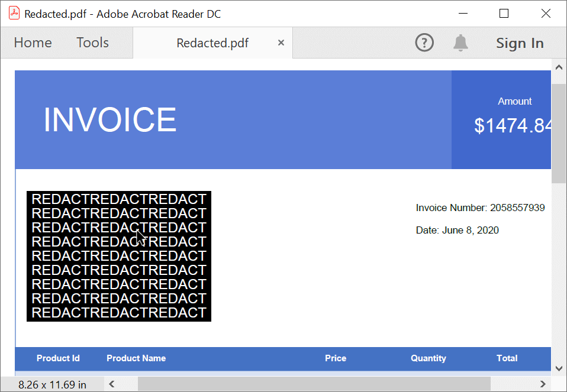Click the Help question mark icon
This screenshot has height=392, width=567.
[424, 43]
